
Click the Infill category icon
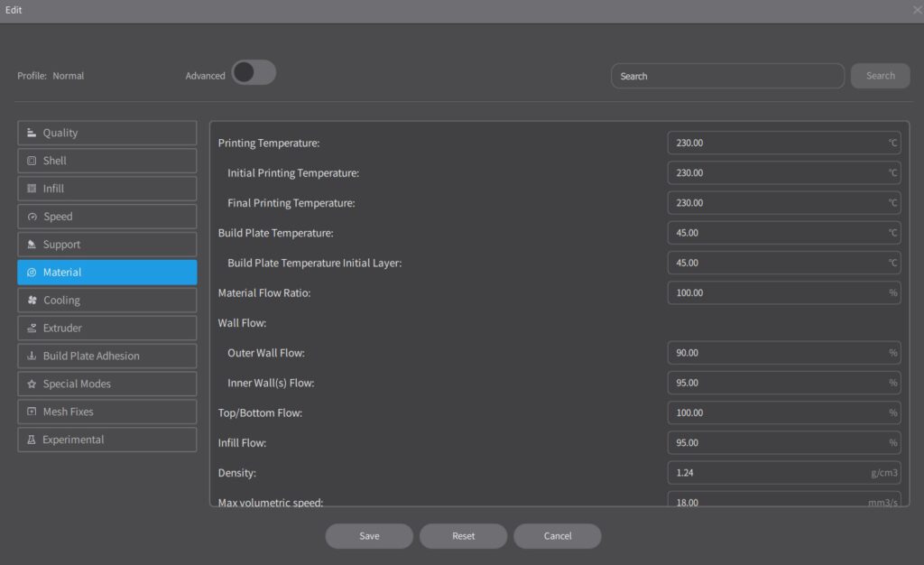(32, 189)
